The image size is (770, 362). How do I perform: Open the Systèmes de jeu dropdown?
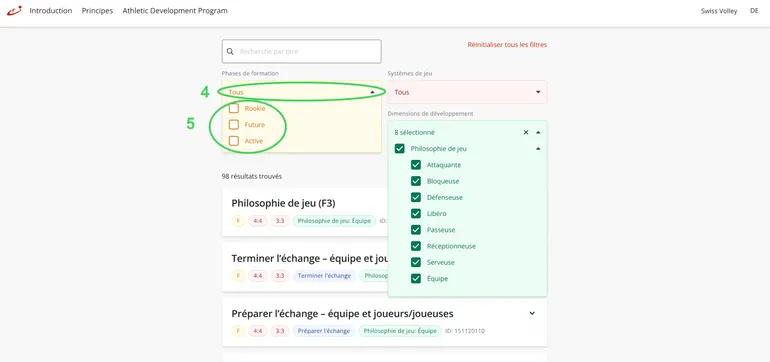[x=467, y=92]
